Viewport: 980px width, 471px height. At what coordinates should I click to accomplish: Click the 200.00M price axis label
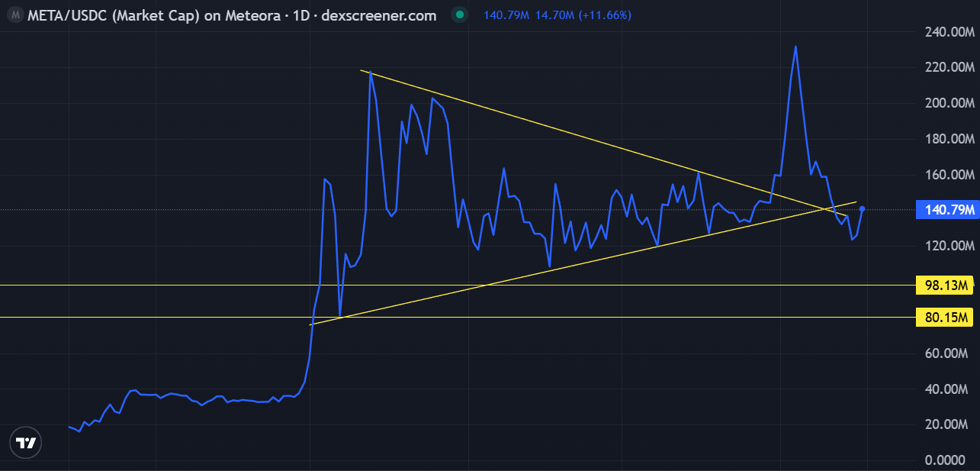coord(949,103)
